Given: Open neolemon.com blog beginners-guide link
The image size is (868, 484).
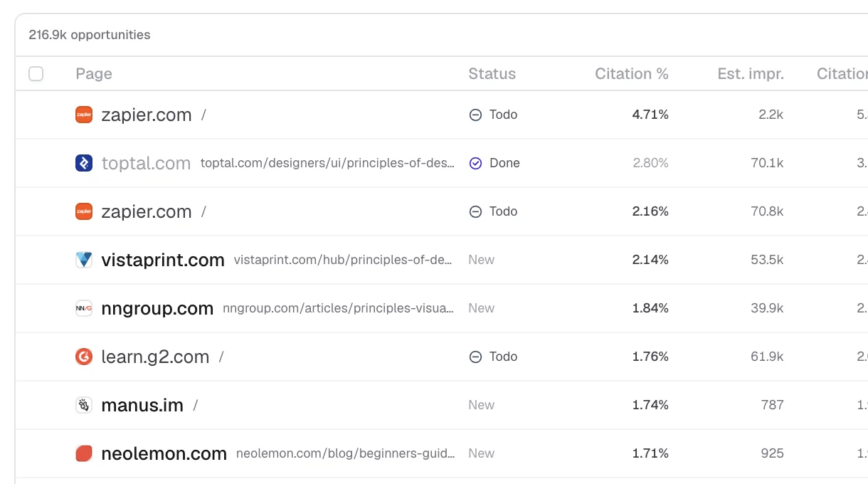Looking at the screenshot, I should tap(345, 453).
